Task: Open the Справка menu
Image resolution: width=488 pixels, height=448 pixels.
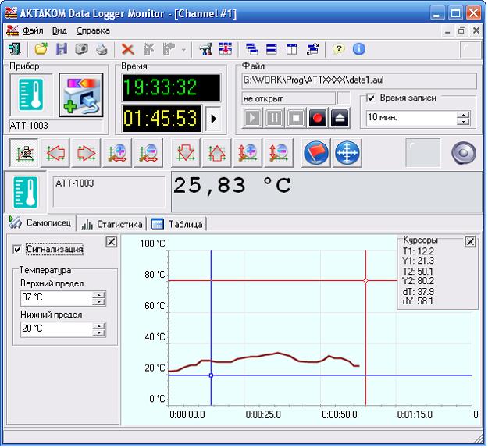Action: pos(93,30)
